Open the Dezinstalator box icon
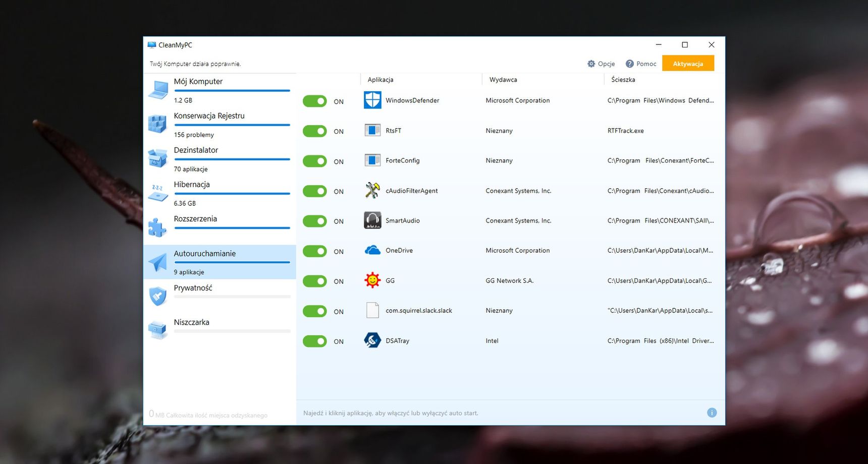This screenshot has height=464, width=868. tap(157, 158)
